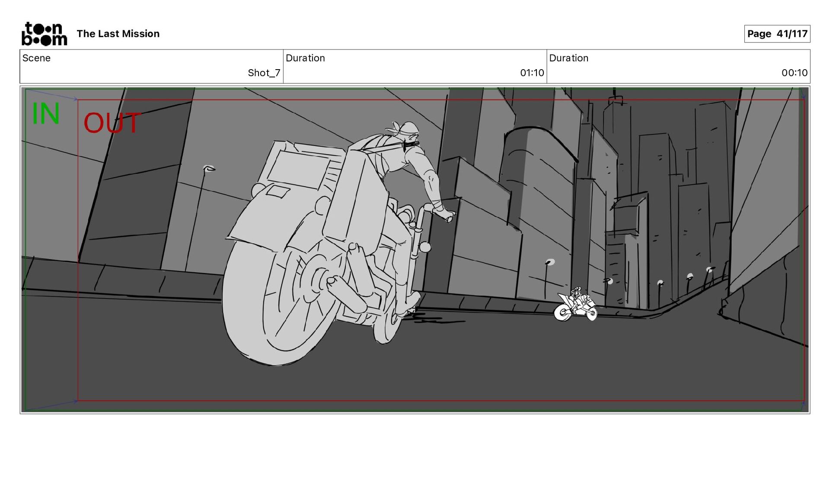
Task: Click the duration value '00:10'
Action: click(794, 73)
